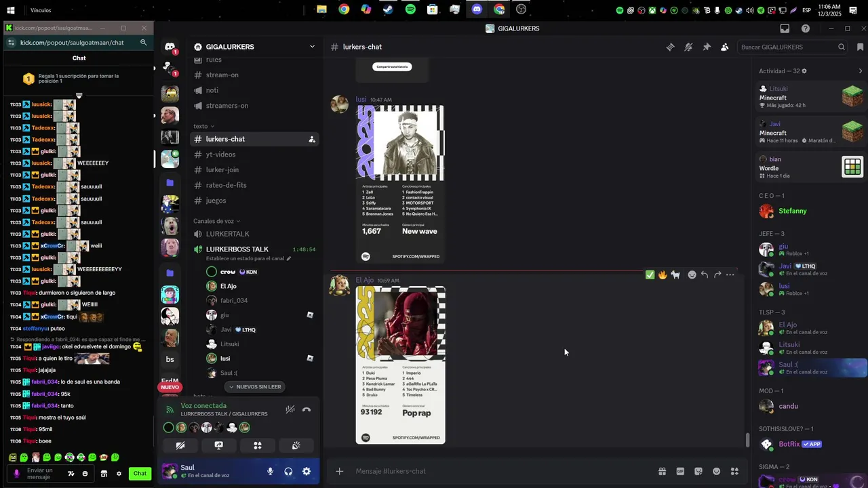The width and height of the screenshot is (868, 488).
Task: Toggle the member list icon
Action: click(x=724, y=47)
